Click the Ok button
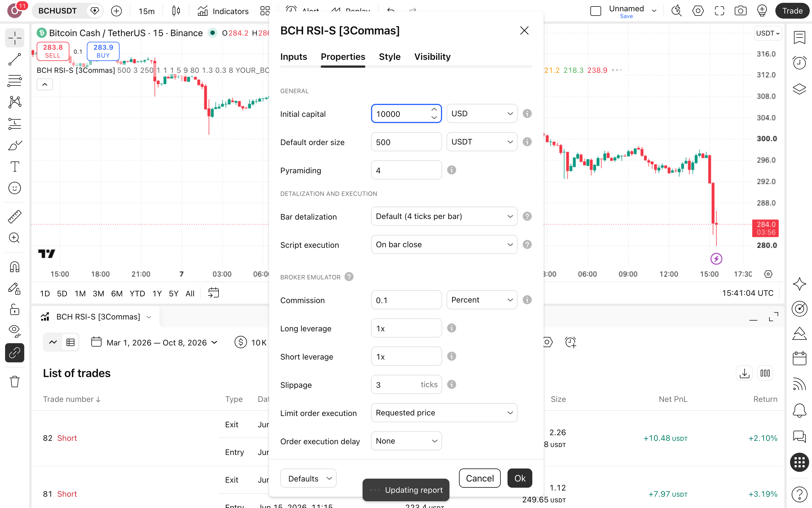The image size is (812, 508). point(520,478)
